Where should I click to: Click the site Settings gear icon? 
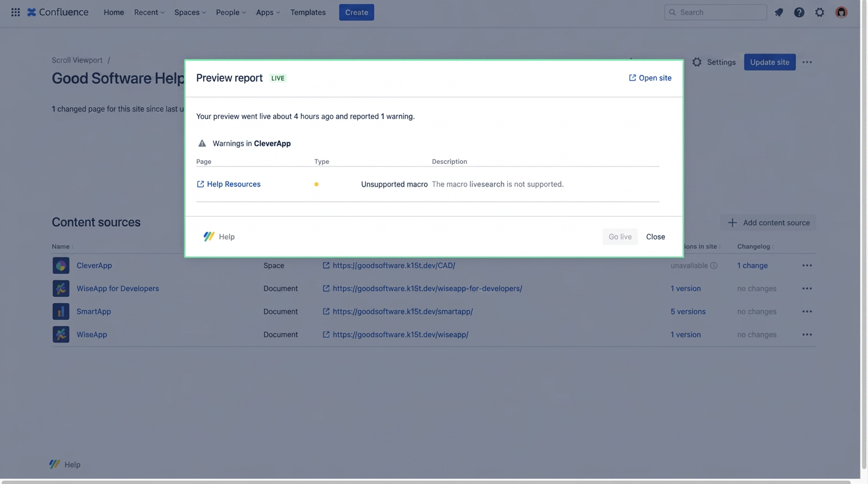(697, 62)
